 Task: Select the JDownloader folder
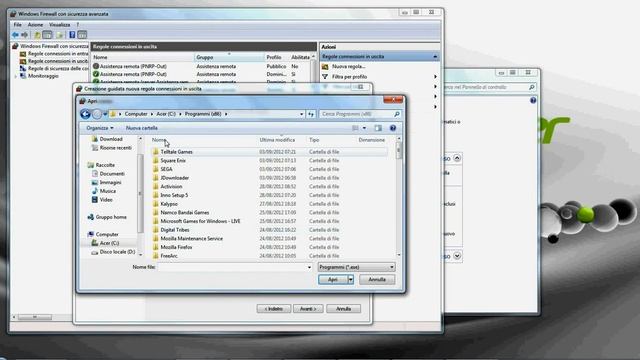[x=175, y=178]
